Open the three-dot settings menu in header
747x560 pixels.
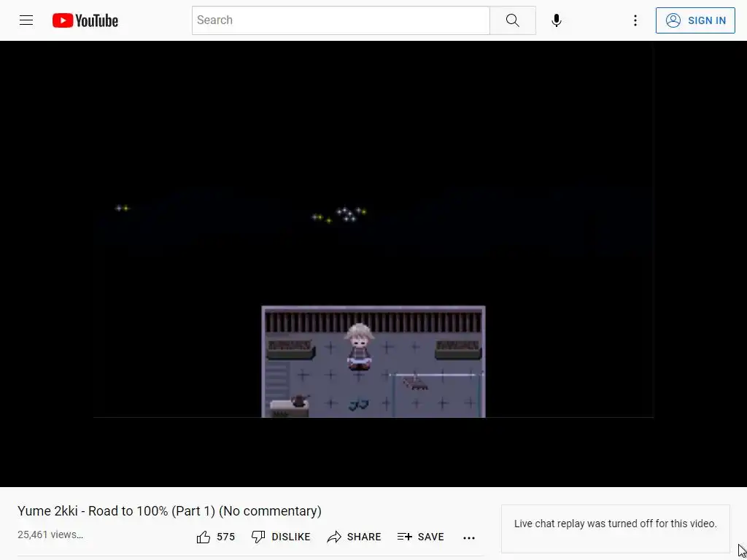pos(635,20)
